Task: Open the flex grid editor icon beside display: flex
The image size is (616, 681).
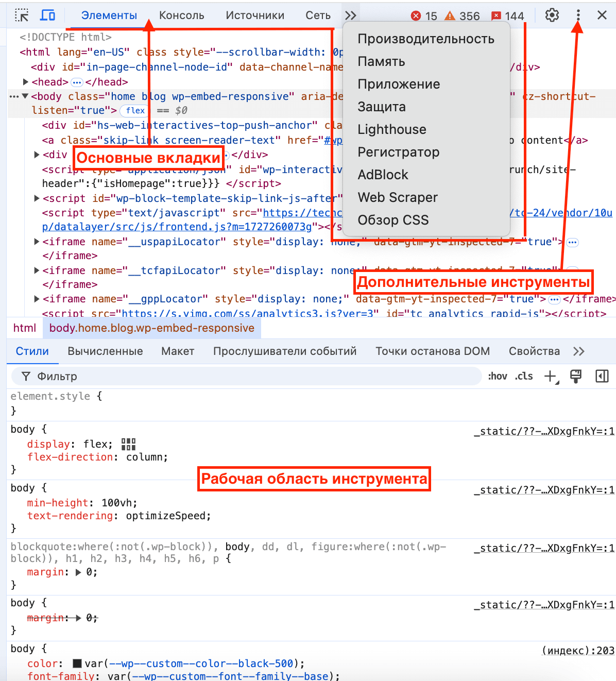Action: (128, 444)
